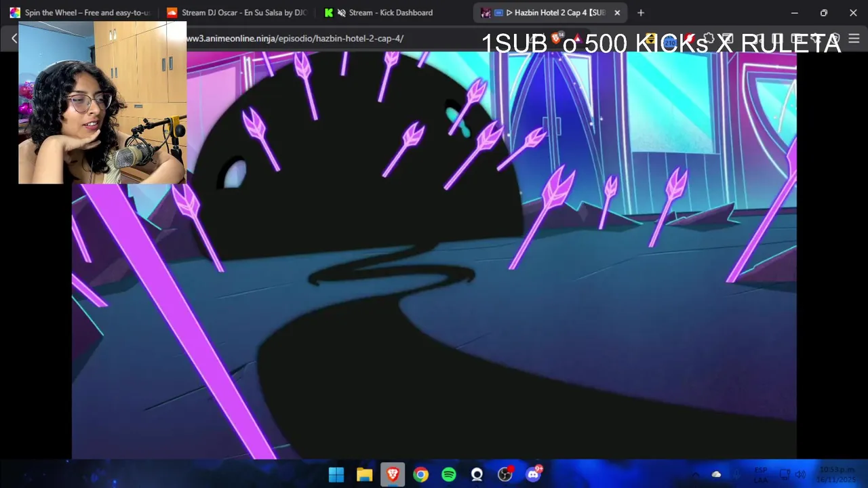Viewport: 868px width, 488px height.
Task: Open the clock and date flyout
Action: [x=837, y=474]
